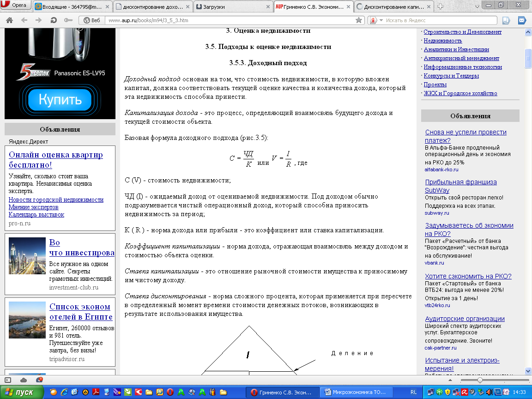Open the Календарь выставок link

tap(36, 215)
